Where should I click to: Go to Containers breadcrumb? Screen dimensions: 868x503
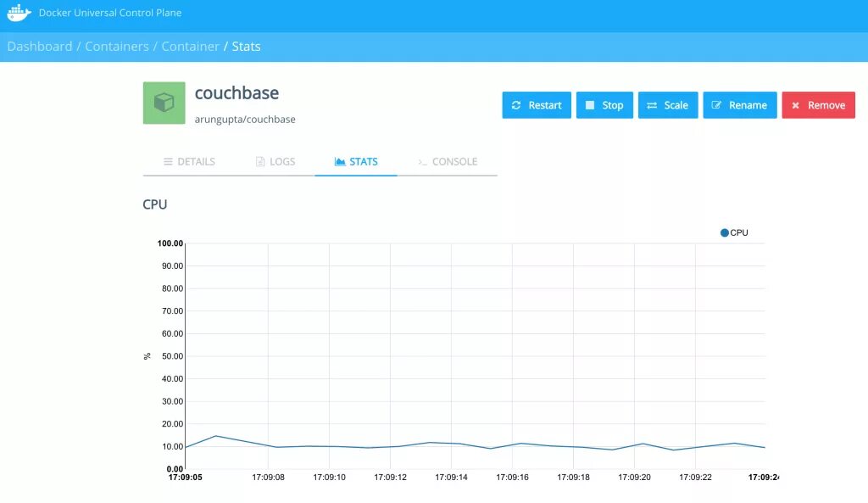117,47
